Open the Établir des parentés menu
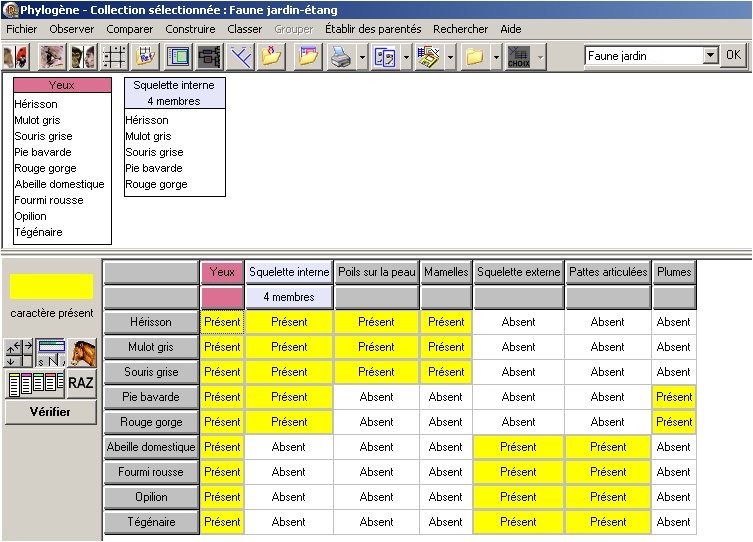 pos(373,29)
